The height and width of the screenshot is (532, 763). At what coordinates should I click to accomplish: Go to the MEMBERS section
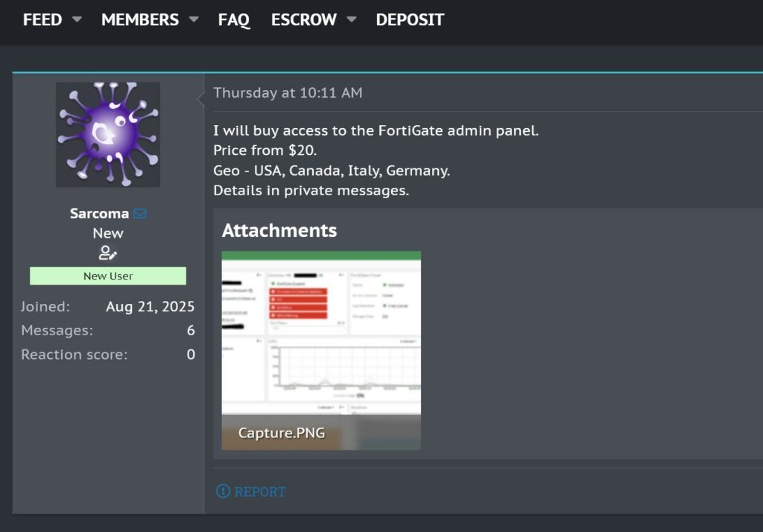pyautogui.click(x=140, y=20)
